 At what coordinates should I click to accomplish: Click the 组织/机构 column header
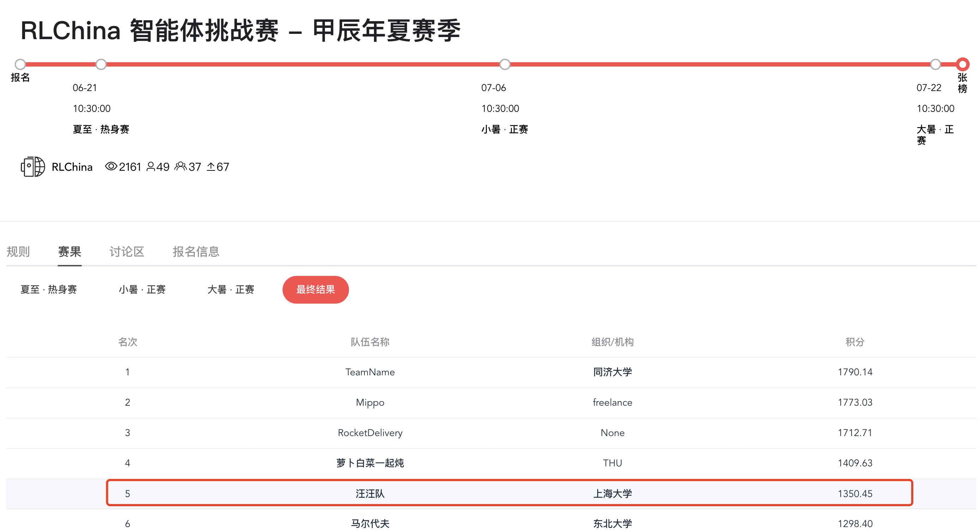[612, 342]
